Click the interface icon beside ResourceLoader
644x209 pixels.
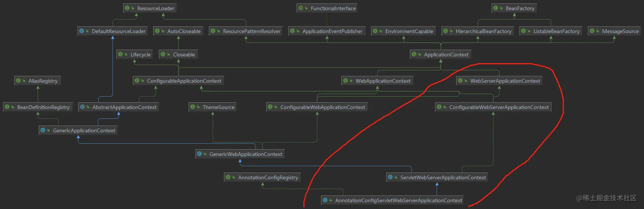point(127,8)
